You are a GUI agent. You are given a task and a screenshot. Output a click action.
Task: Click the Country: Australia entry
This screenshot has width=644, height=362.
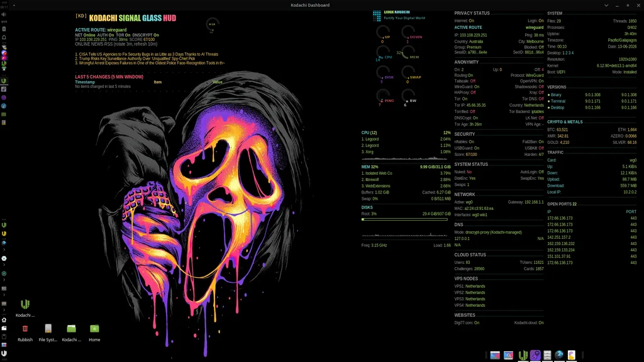click(x=469, y=41)
